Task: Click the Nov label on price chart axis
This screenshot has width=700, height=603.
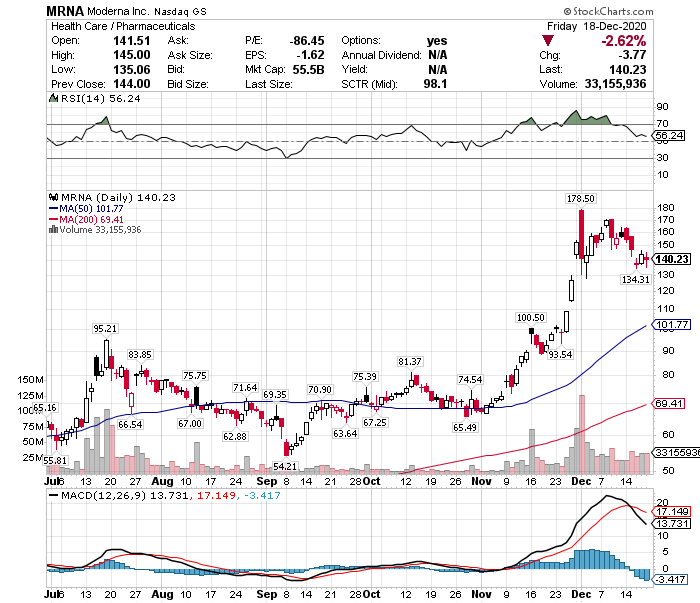Action: tap(481, 482)
